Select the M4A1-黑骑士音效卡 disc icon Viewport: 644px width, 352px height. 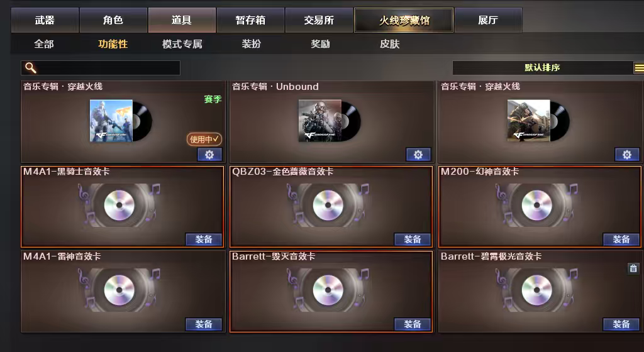(119, 205)
